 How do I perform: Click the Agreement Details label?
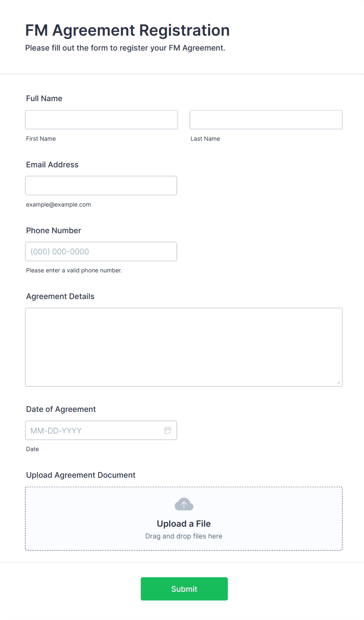point(60,296)
